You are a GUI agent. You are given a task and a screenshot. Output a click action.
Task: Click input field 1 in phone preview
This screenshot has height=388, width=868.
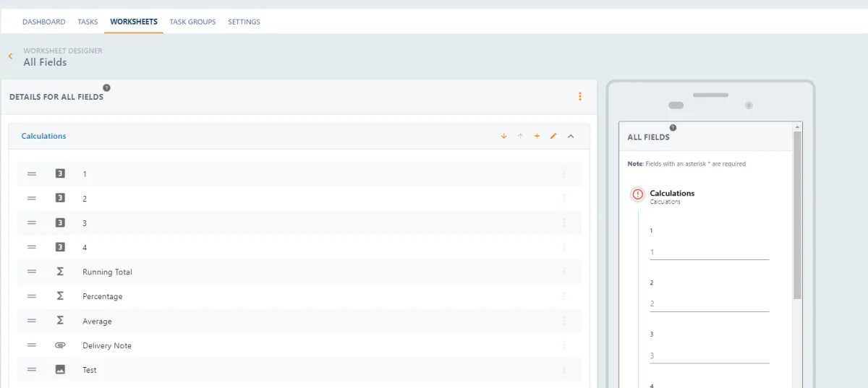click(x=709, y=252)
